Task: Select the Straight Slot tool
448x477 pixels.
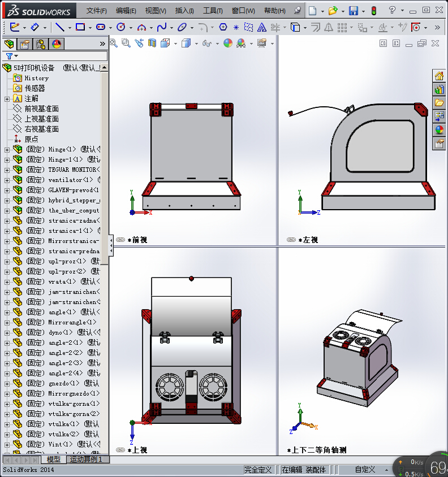Action: pyautogui.click(x=101, y=27)
